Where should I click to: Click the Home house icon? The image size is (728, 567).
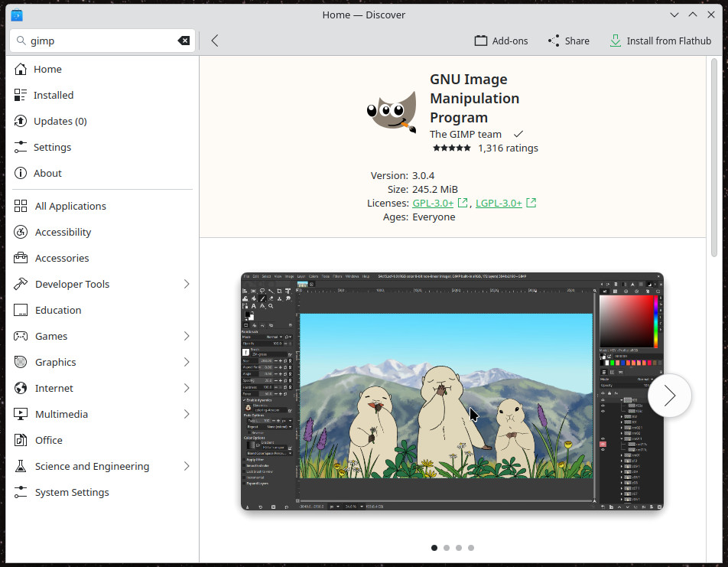pyautogui.click(x=21, y=69)
